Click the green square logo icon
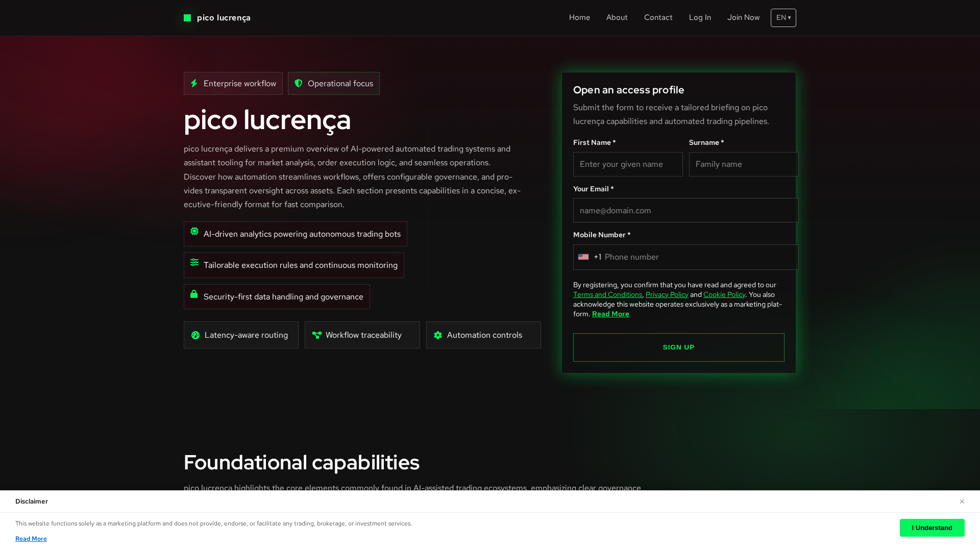Image resolution: width=980 pixels, height=551 pixels. (x=187, y=18)
